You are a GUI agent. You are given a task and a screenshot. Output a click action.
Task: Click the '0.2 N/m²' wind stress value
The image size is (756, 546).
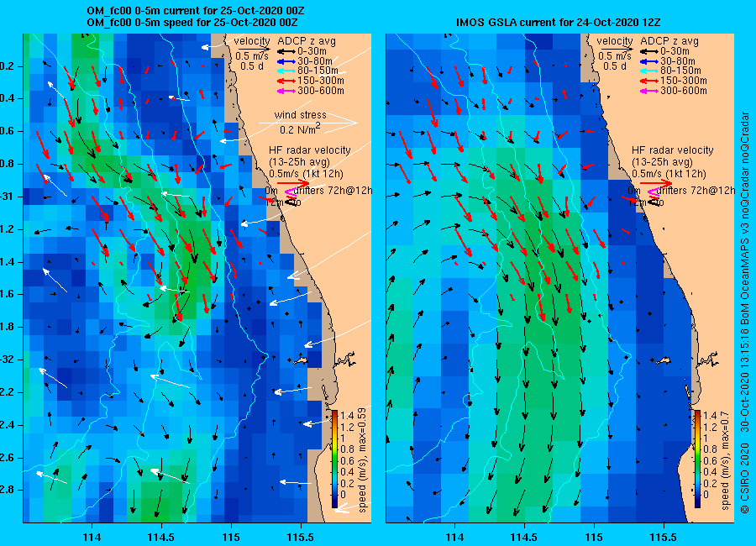[300, 129]
